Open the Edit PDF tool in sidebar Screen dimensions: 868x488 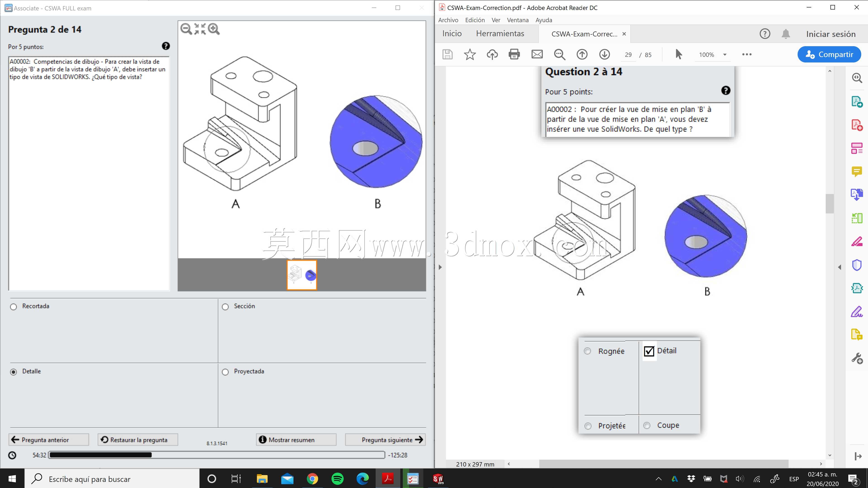coord(857,148)
